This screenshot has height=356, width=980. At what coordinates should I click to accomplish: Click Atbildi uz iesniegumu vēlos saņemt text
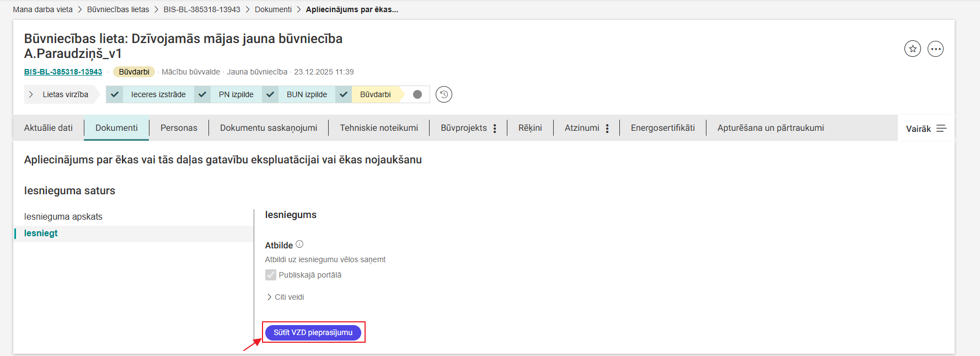click(325, 259)
